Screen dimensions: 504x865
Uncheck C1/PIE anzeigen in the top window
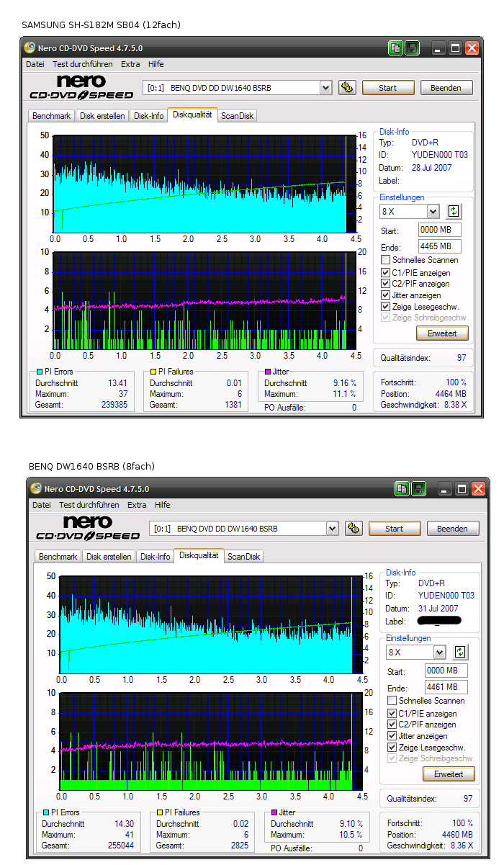pos(386,273)
